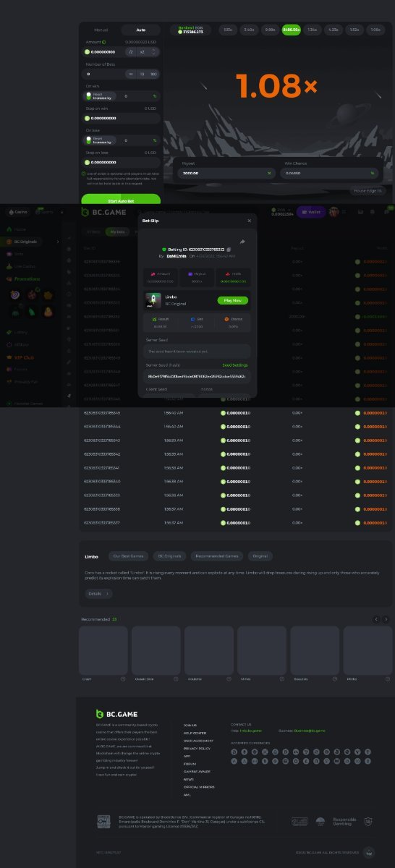Go to previous recommended games with left arrow

point(376,619)
